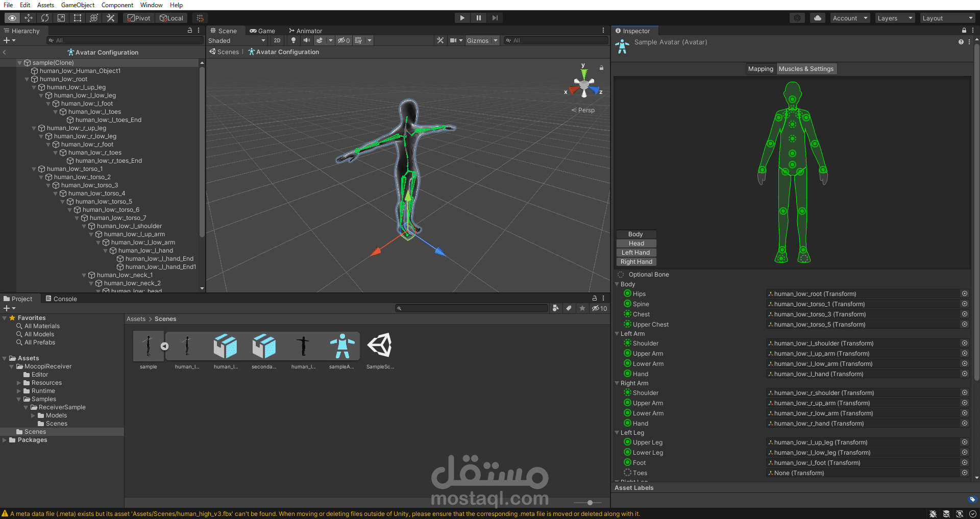Toggle scene audio in the Scene view
The height and width of the screenshot is (519, 980).
point(307,40)
